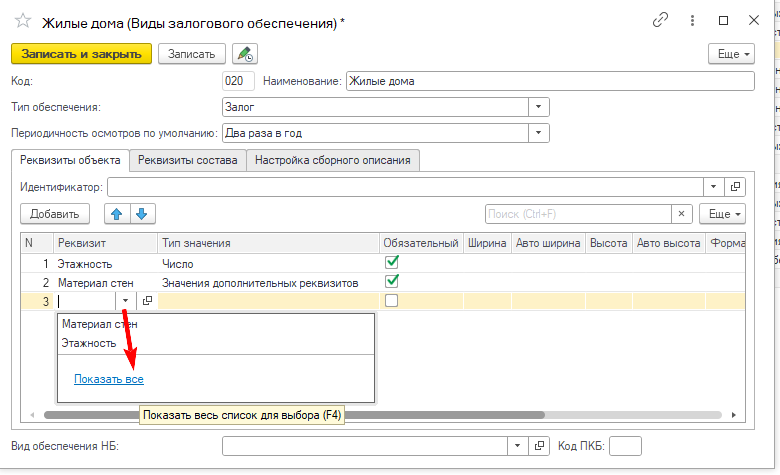Enable Обязательный checkbox in row 3
The width and height of the screenshot is (780, 475).
click(391, 300)
